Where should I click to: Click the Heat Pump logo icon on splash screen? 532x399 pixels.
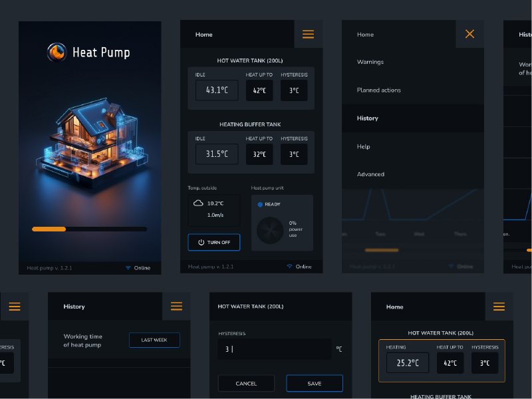[57, 52]
